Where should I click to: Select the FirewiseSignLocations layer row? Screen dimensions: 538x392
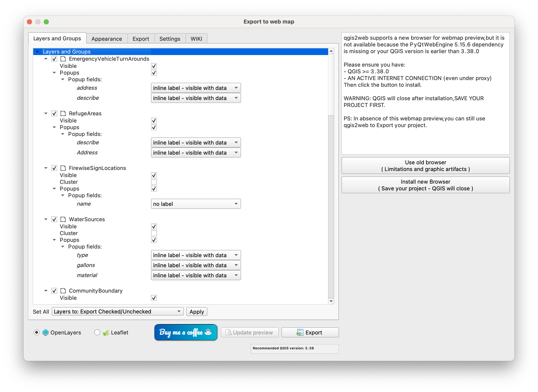click(97, 168)
